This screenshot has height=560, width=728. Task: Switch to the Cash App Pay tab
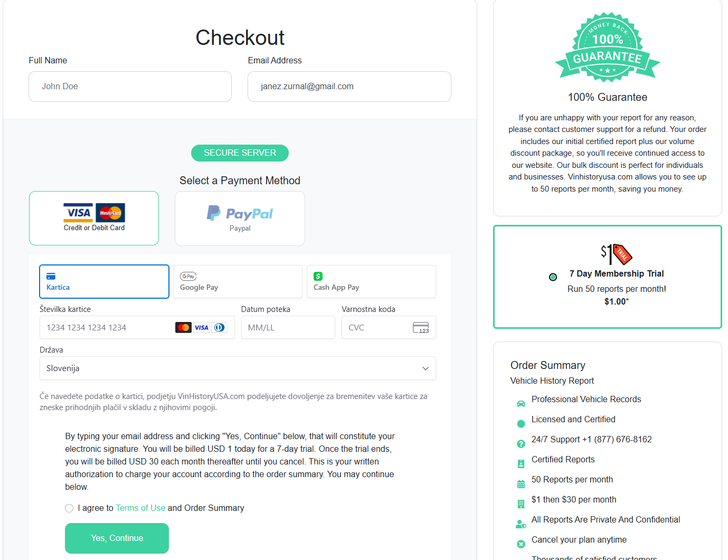tap(371, 282)
